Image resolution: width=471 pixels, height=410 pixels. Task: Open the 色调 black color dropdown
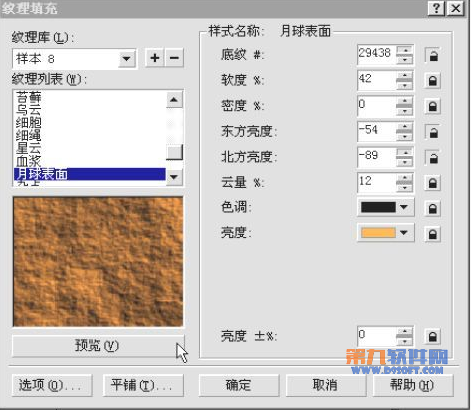pyautogui.click(x=404, y=207)
